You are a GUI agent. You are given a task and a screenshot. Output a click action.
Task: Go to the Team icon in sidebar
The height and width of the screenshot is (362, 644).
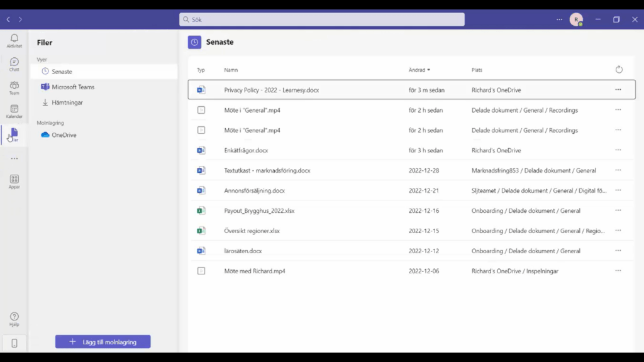[x=14, y=87]
